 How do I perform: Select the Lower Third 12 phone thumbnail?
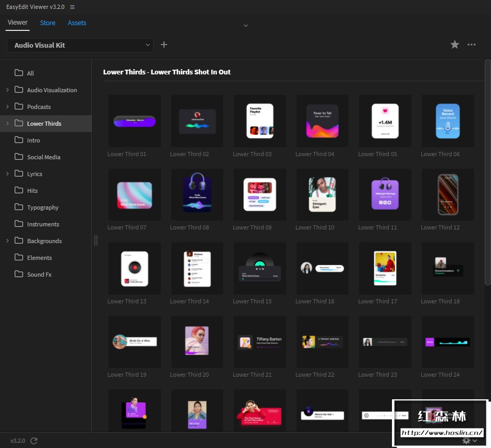(x=448, y=195)
